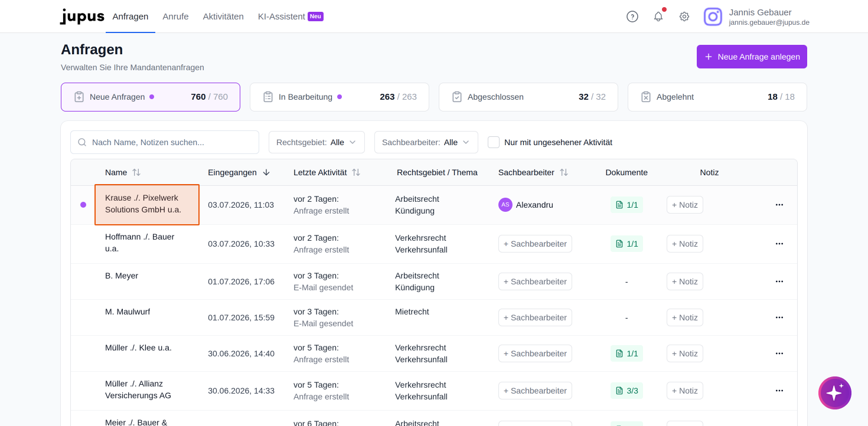Open three-dot menu for Müller ./. Klee row

click(x=779, y=353)
